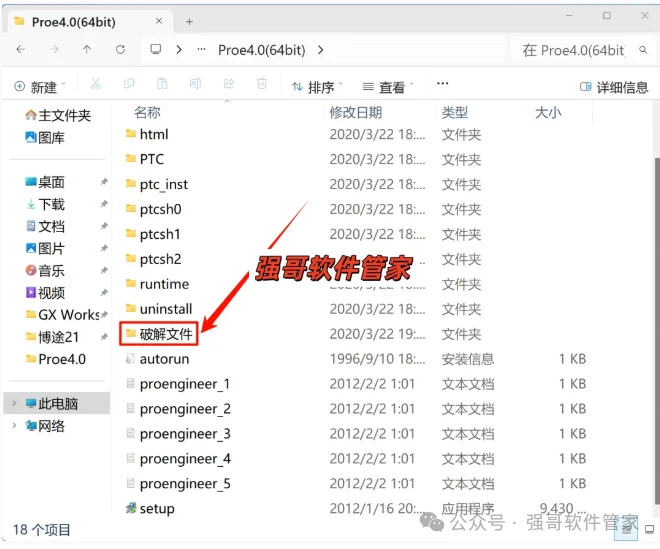Open the 排序 sort dropdown
This screenshot has width=660, height=549.
[x=317, y=87]
